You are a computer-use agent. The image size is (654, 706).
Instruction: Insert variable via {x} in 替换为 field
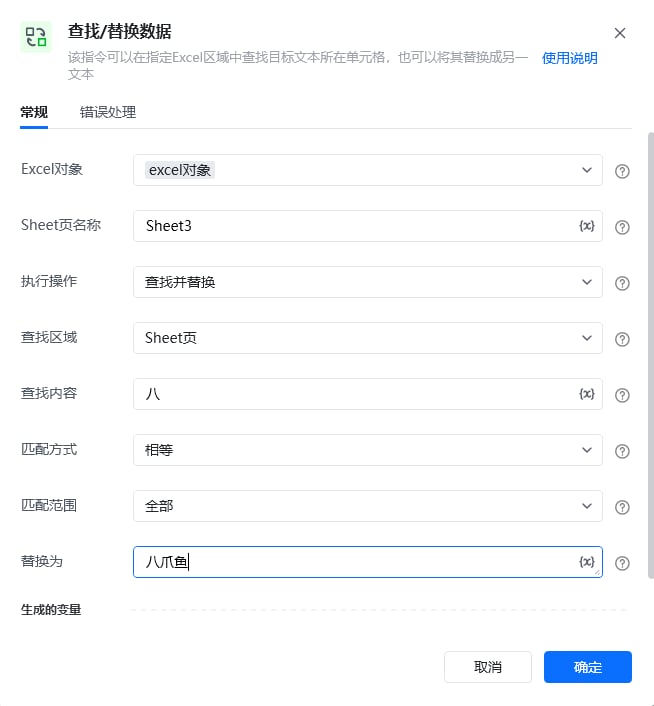586,562
